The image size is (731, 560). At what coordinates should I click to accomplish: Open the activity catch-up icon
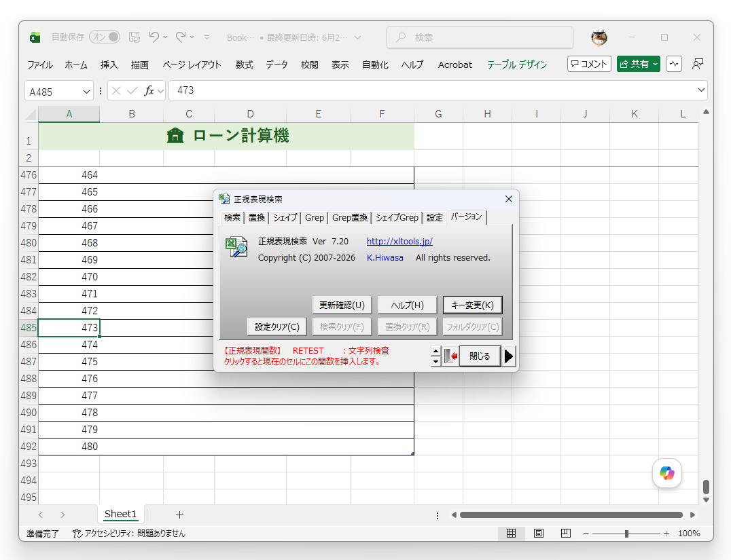coord(674,64)
